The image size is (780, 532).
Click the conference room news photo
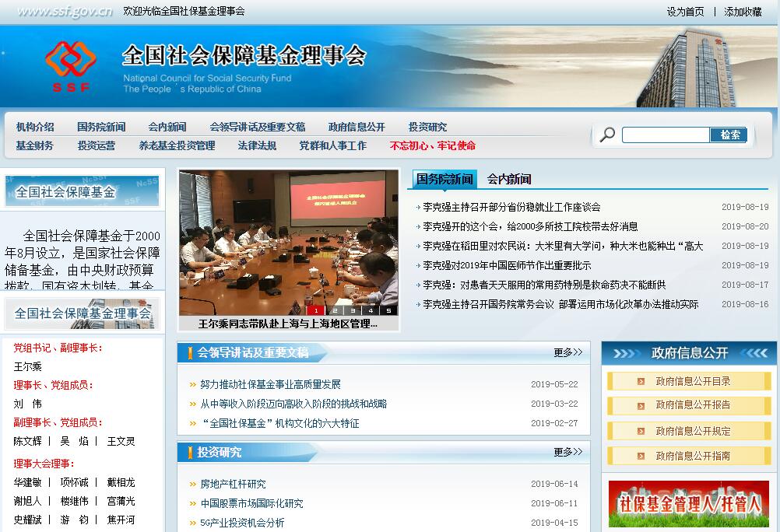pyautogui.click(x=288, y=241)
